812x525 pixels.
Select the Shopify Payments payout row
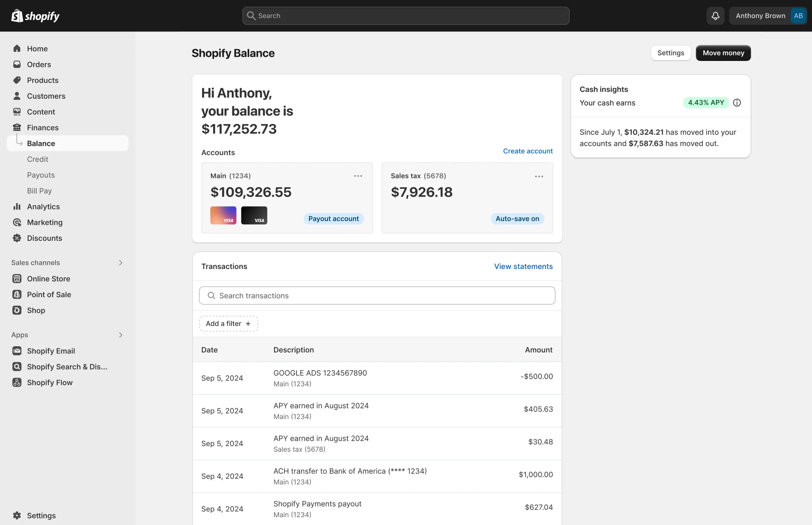coord(377,509)
